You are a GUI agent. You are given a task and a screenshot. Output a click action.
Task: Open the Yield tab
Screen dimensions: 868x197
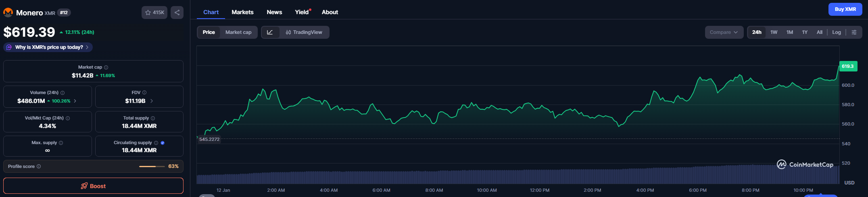coord(302,12)
